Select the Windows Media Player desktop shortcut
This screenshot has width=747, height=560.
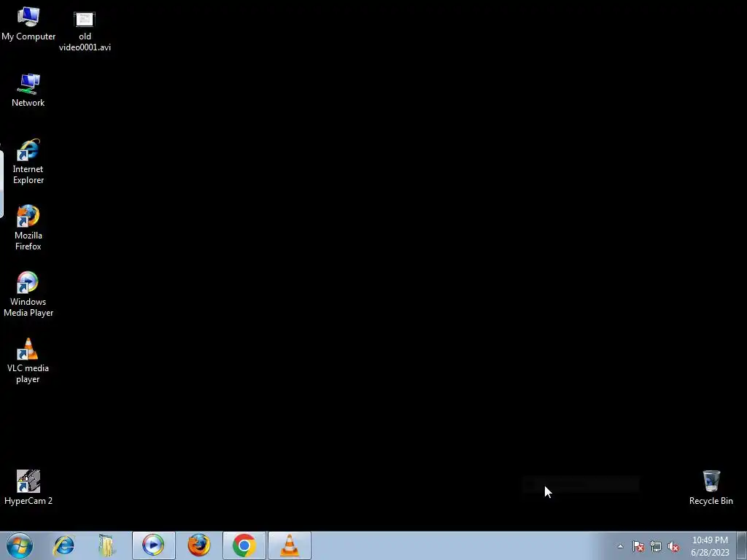[x=28, y=295]
